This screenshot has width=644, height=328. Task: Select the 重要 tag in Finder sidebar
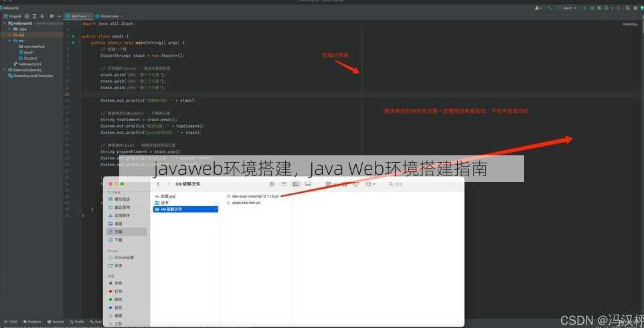pos(127,316)
